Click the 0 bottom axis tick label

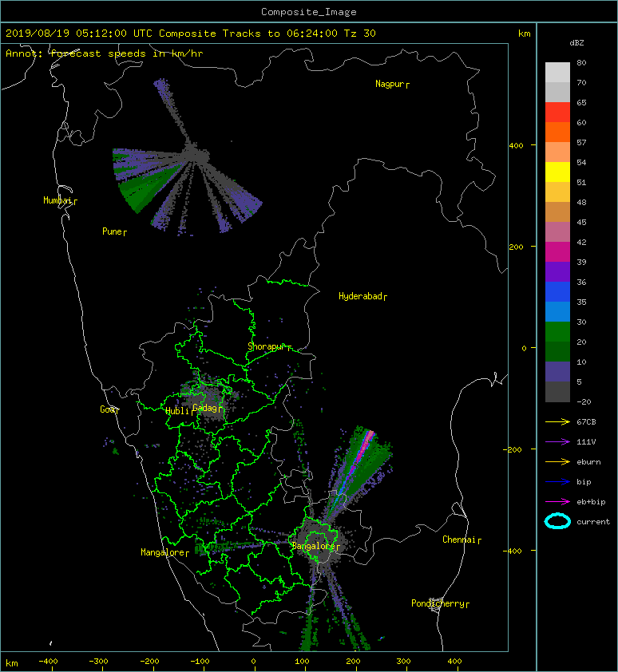pyautogui.click(x=253, y=662)
